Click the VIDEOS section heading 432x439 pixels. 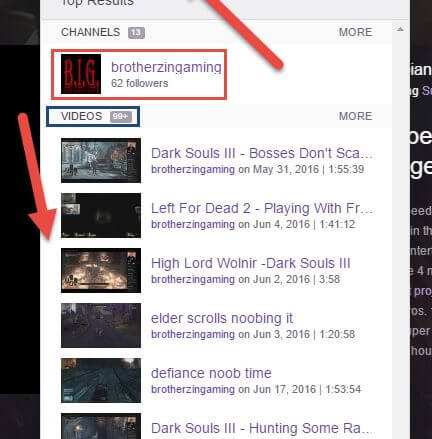[81, 116]
